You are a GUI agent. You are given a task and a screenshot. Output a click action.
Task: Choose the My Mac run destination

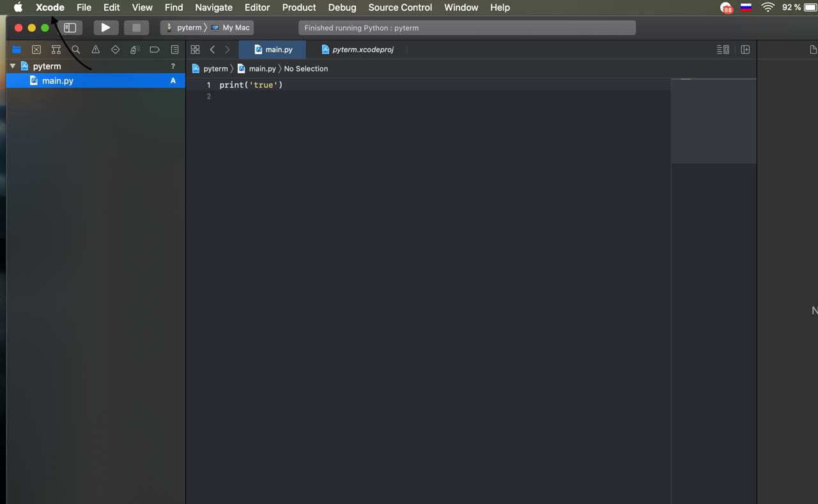click(231, 27)
